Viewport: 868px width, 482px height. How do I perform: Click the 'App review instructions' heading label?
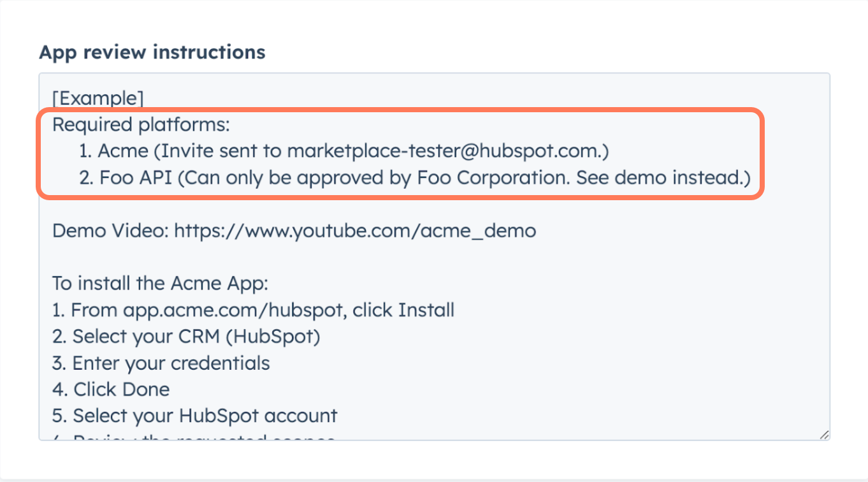pyautogui.click(x=152, y=52)
